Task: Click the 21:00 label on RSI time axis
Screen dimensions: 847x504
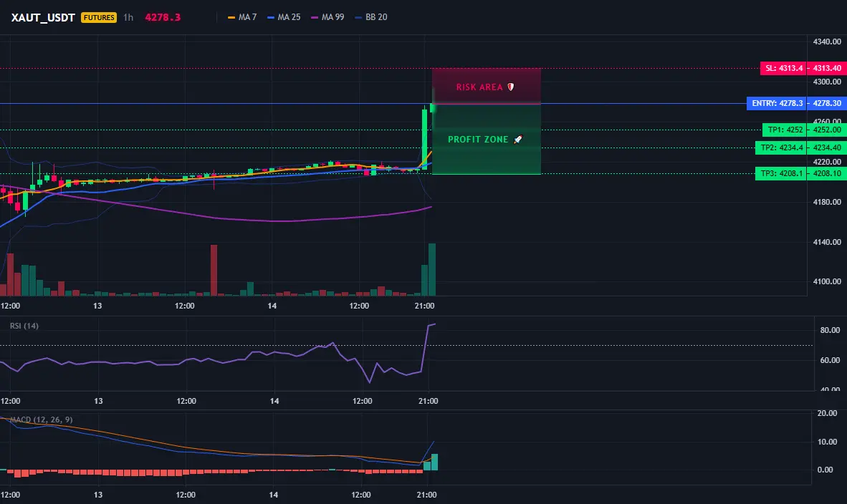Action: coord(427,401)
